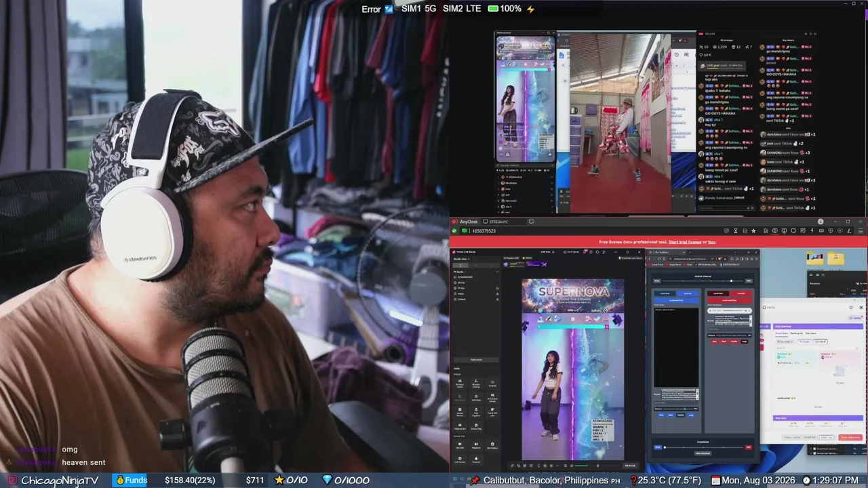Image resolution: width=868 pixels, height=488 pixels.
Task: Click the favorites star icon in AnyDesk toolbar
Action: point(753,231)
